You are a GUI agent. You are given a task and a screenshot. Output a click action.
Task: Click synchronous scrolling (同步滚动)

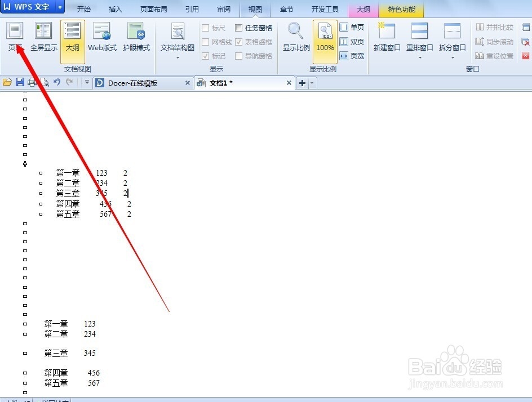click(494, 42)
